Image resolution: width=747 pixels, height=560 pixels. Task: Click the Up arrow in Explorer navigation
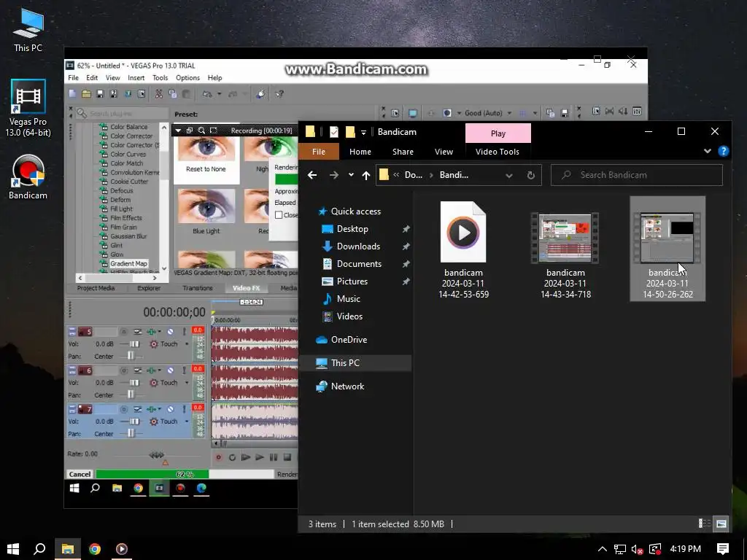pos(366,175)
